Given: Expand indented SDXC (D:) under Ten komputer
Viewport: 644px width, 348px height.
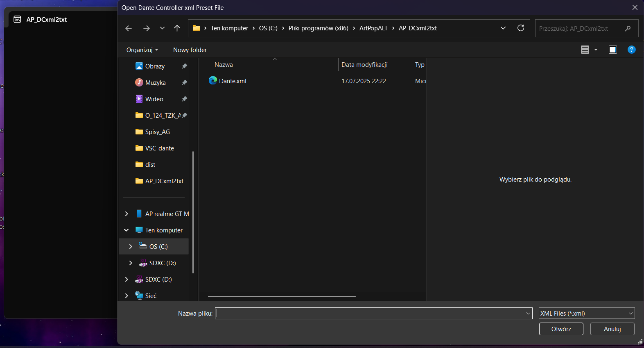Looking at the screenshot, I should [x=131, y=263].
